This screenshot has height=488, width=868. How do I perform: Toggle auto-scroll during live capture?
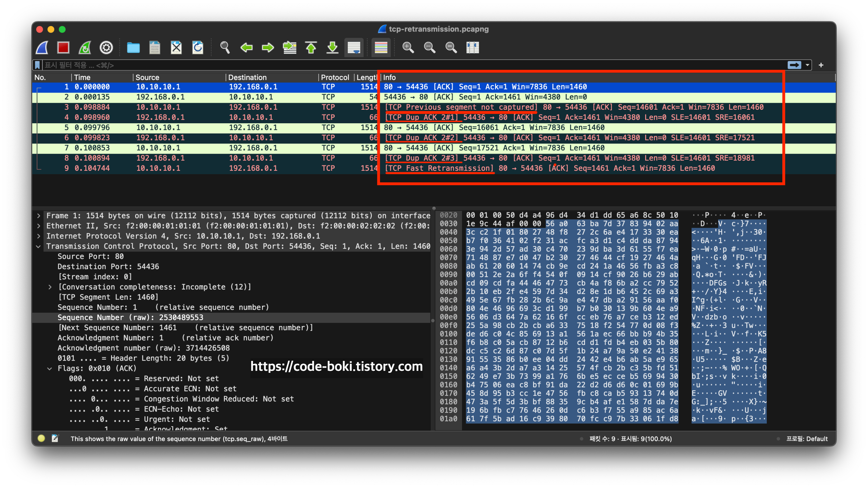(354, 47)
